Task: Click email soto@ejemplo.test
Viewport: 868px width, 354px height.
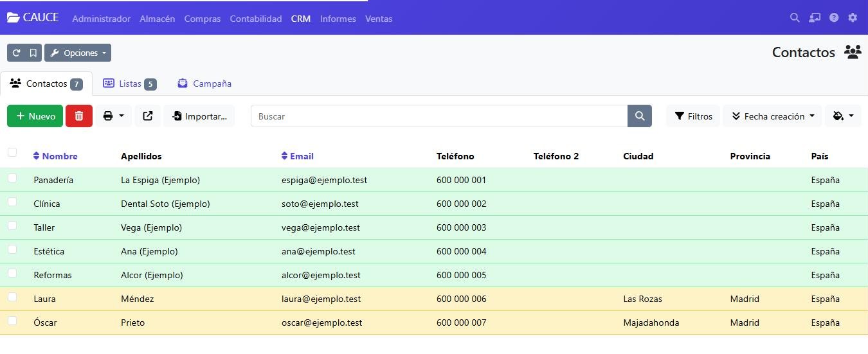Action: coord(320,204)
